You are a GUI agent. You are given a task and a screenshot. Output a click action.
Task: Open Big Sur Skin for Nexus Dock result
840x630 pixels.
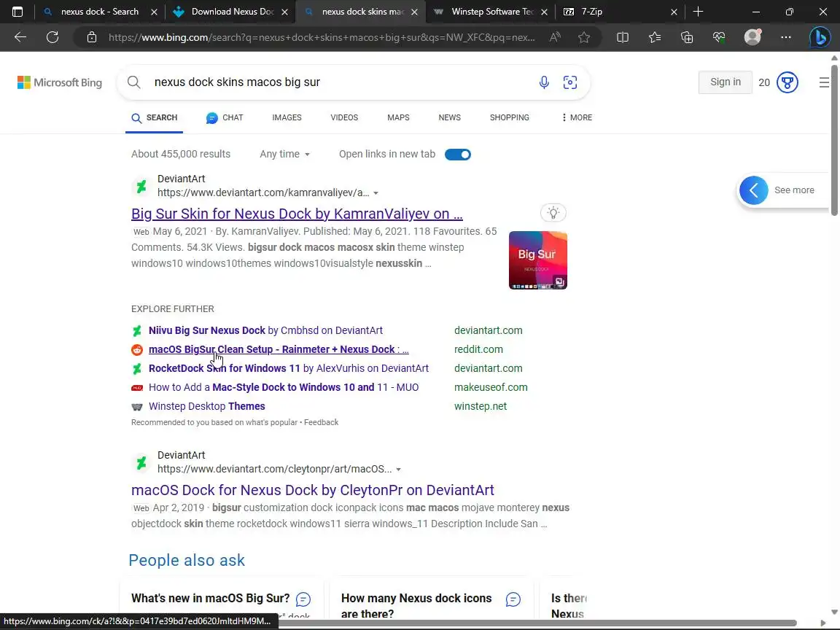click(297, 213)
